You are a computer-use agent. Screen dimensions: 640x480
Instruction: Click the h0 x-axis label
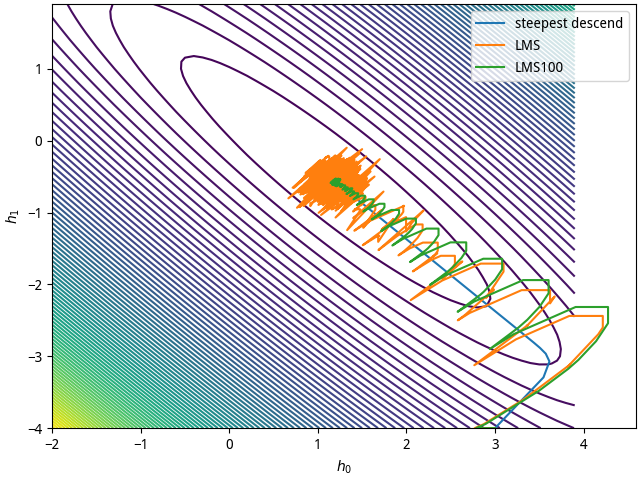point(344,466)
